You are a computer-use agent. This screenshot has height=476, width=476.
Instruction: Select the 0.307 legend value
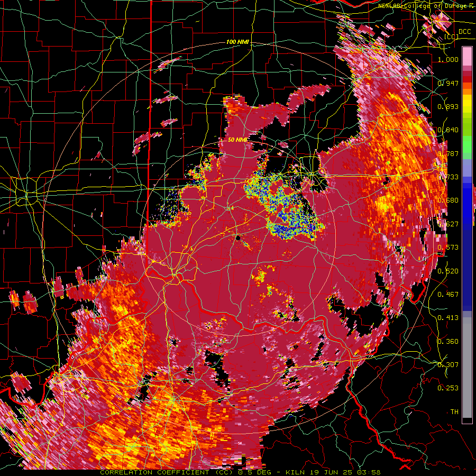tap(448, 365)
